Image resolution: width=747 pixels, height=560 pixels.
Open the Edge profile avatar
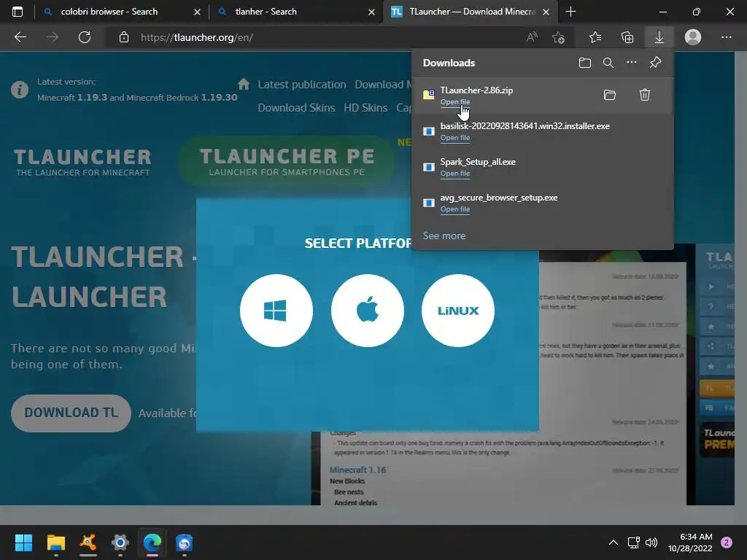point(693,37)
